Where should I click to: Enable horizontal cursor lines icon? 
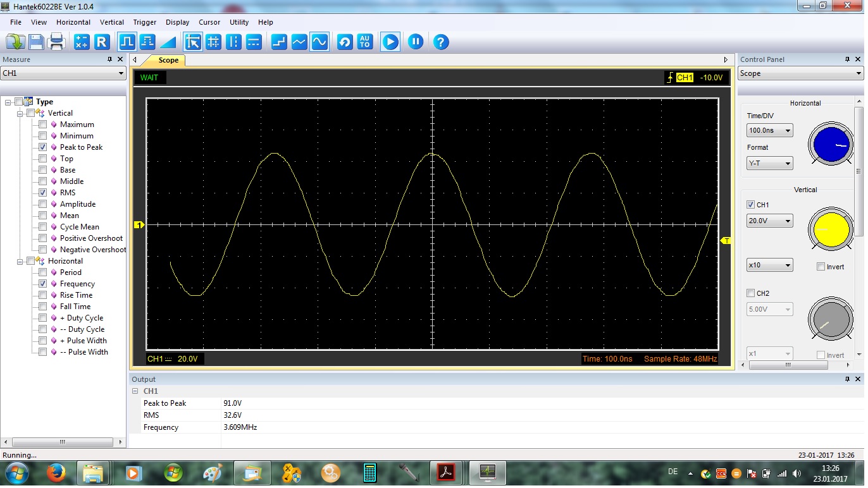[254, 42]
